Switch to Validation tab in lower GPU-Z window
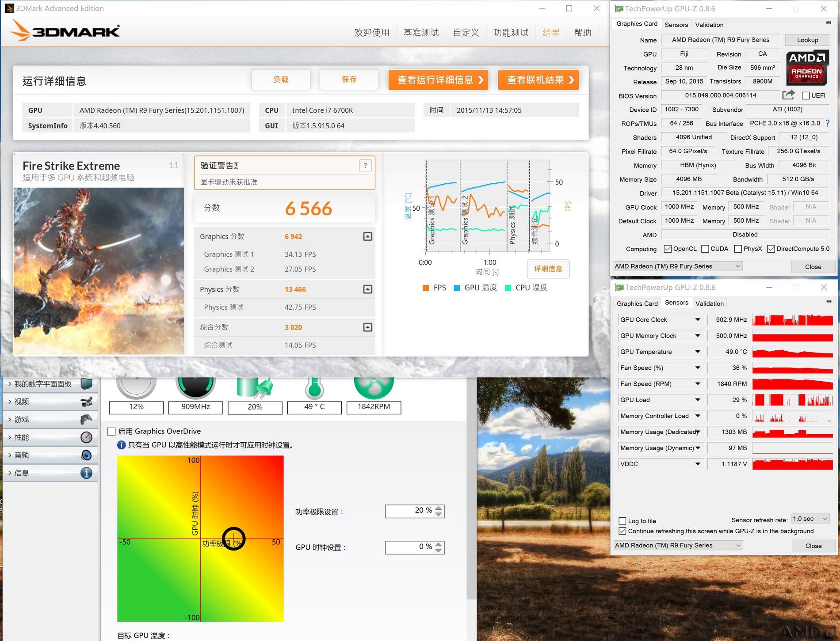The width and height of the screenshot is (840, 641). pos(709,303)
